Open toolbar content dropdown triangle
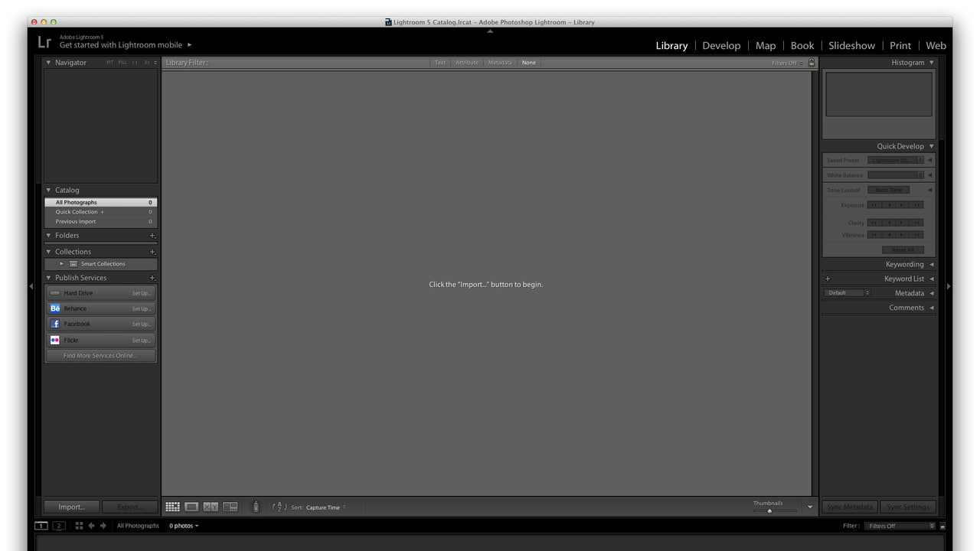This screenshot has height=551, width=980. [x=810, y=507]
